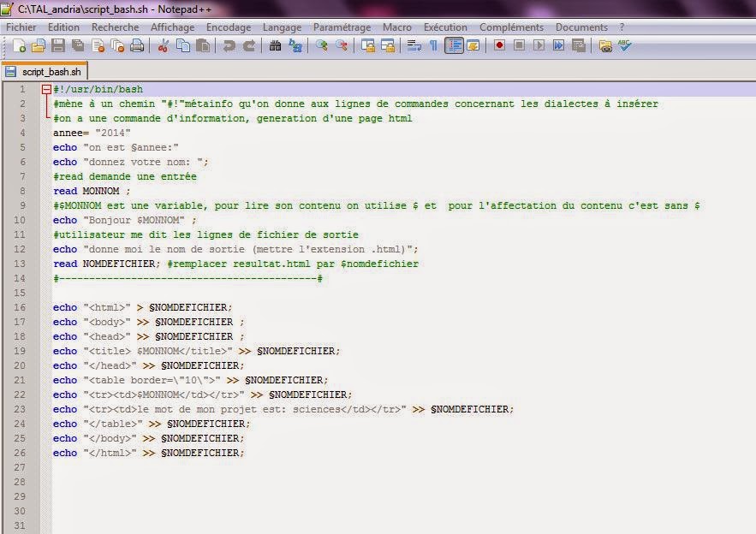Click the Redo arrow icon
The width and height of the screenshot is (756, 534).
point(249,46)
